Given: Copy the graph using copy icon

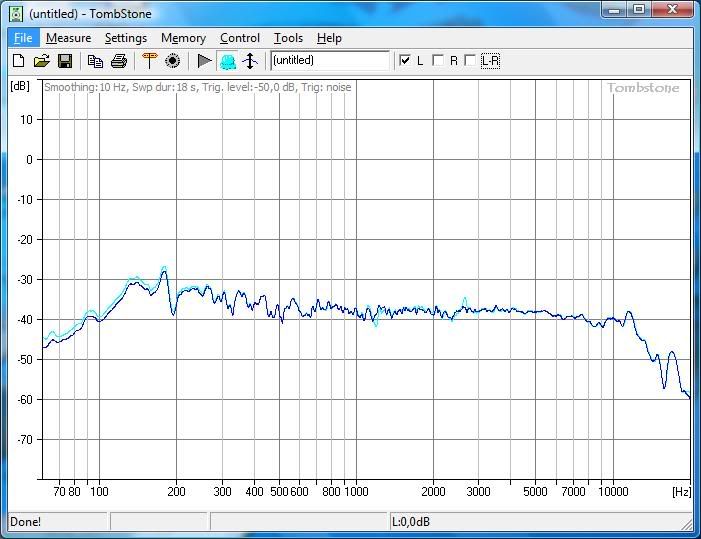Looking at the screenshot, I should coord(95,61).
